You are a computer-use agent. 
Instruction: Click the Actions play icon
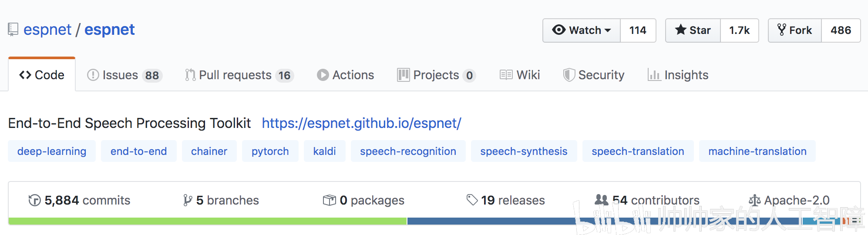pyautogui.click(x=323, y=75)
